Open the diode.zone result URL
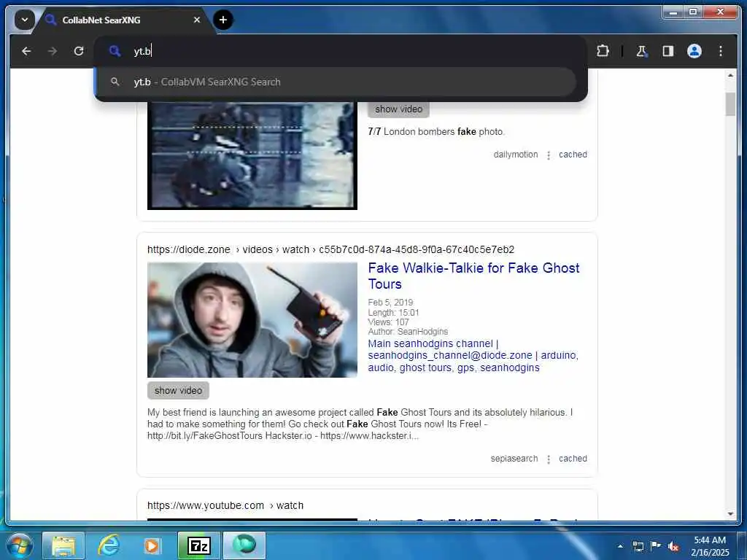747x560 pixels. click(330, 249)
